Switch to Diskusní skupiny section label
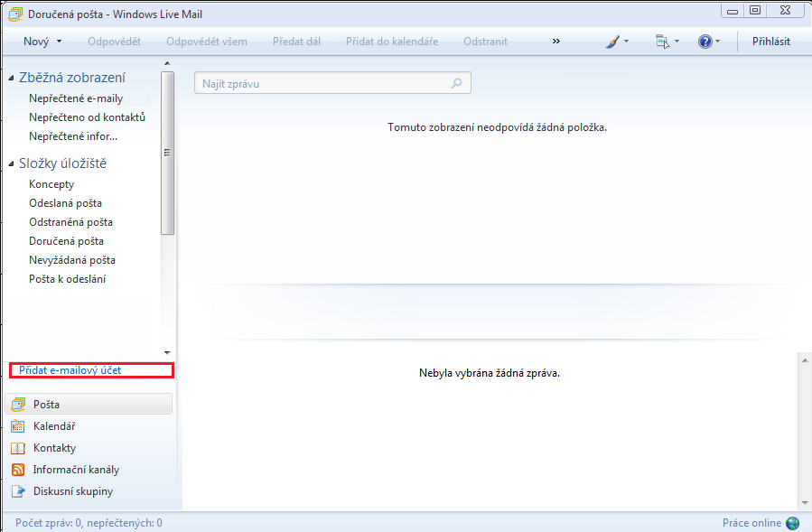This screenshot has height=532, width=812. point(73,491)
